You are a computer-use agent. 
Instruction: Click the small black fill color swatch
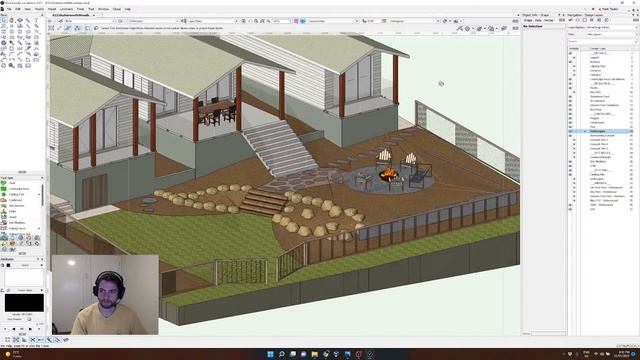[x=8, y=265]
